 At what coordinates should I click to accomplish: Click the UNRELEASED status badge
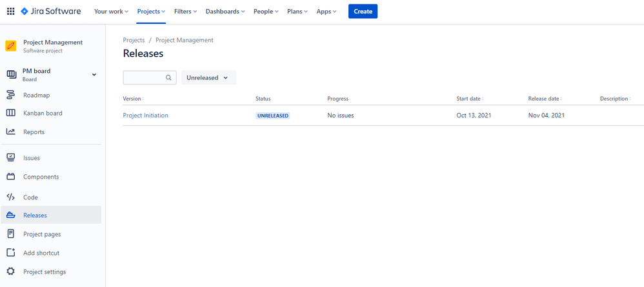click(x=273, y=116)
